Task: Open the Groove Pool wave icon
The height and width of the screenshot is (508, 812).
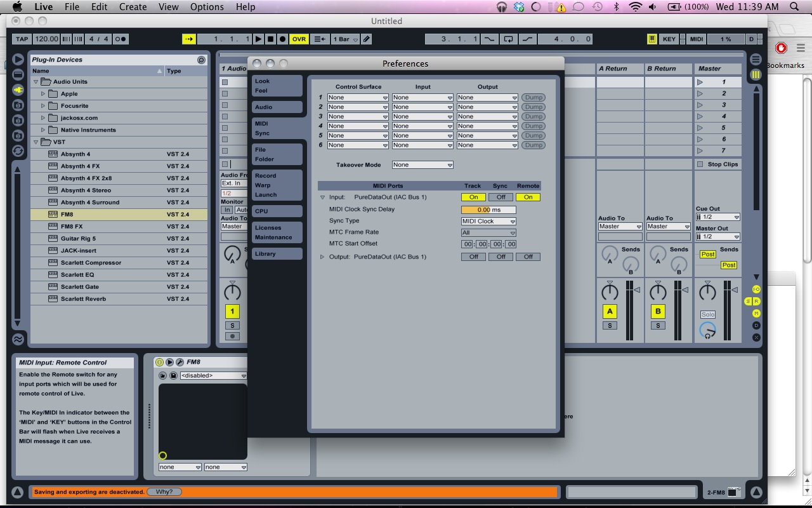Action: [18, 339]
